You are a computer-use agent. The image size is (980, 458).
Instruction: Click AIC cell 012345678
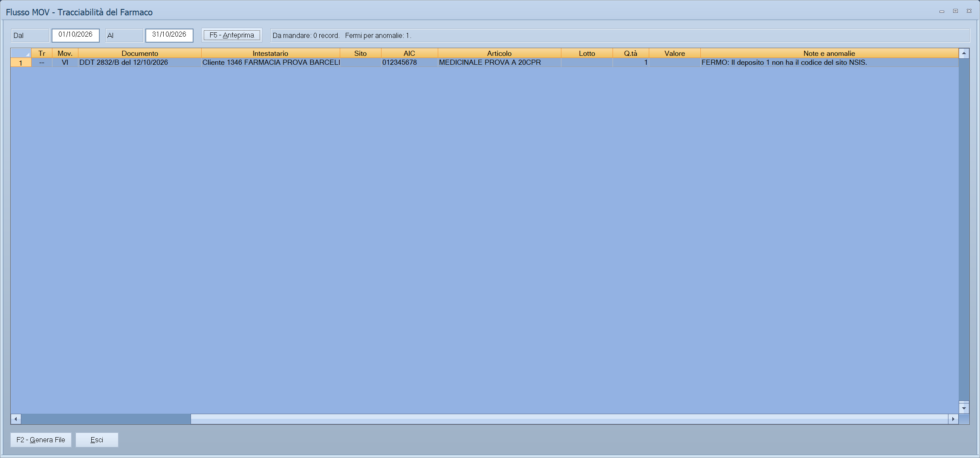(x=409, y=63)
